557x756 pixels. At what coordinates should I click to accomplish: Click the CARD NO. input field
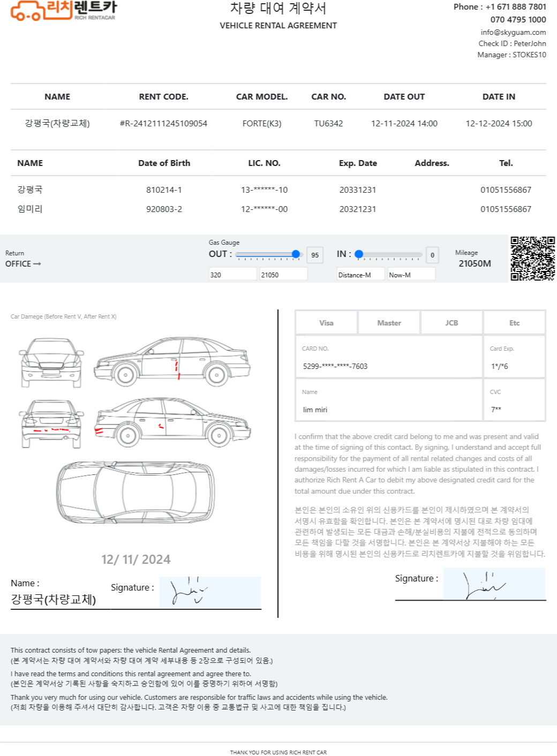(389, 366)
